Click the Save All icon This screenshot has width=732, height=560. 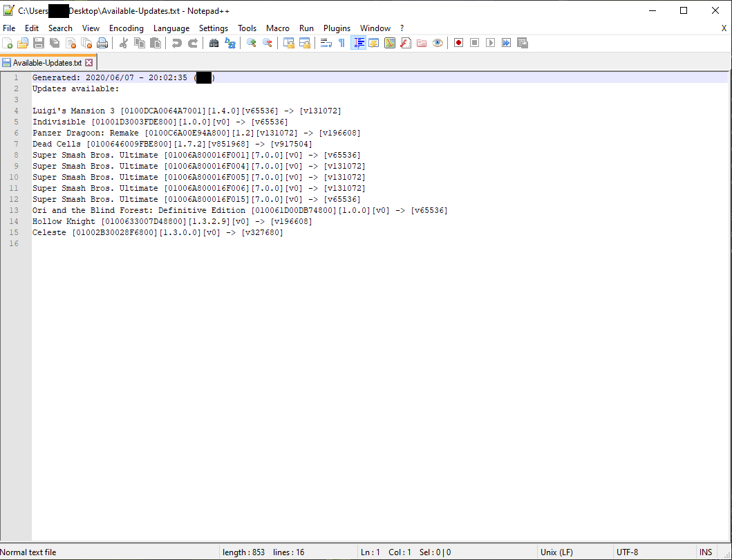(x=55, y=43)
